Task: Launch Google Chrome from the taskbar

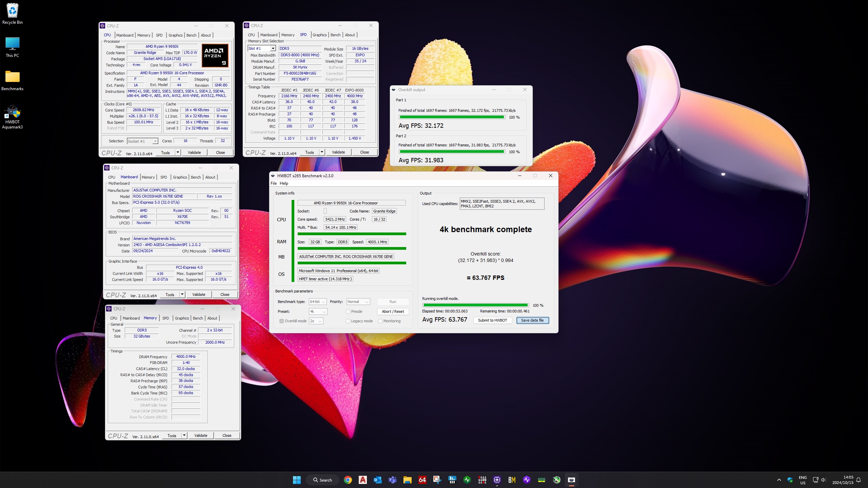Action: [x=348, y=480]
